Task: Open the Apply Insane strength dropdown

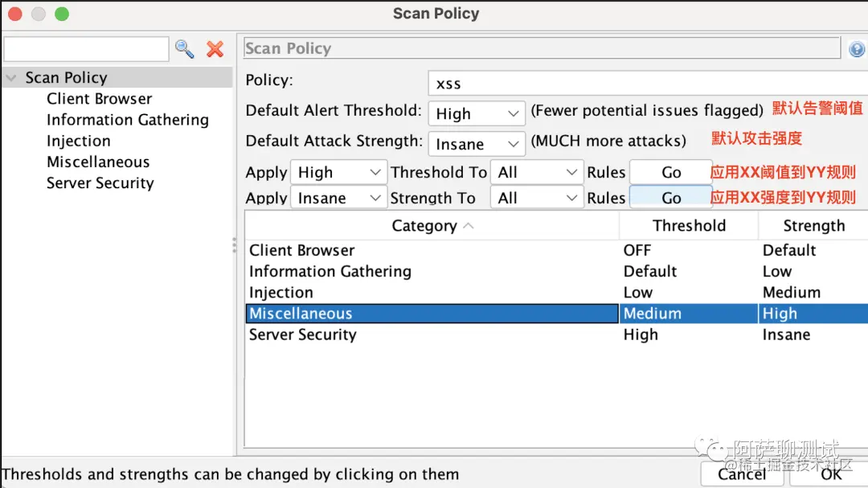Action: click(x=338, y=198)
